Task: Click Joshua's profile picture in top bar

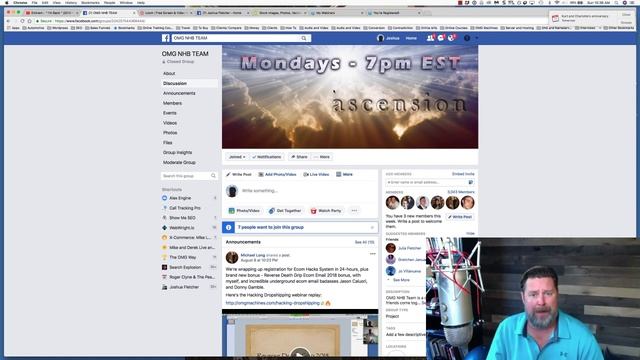Action: [380, 38]
